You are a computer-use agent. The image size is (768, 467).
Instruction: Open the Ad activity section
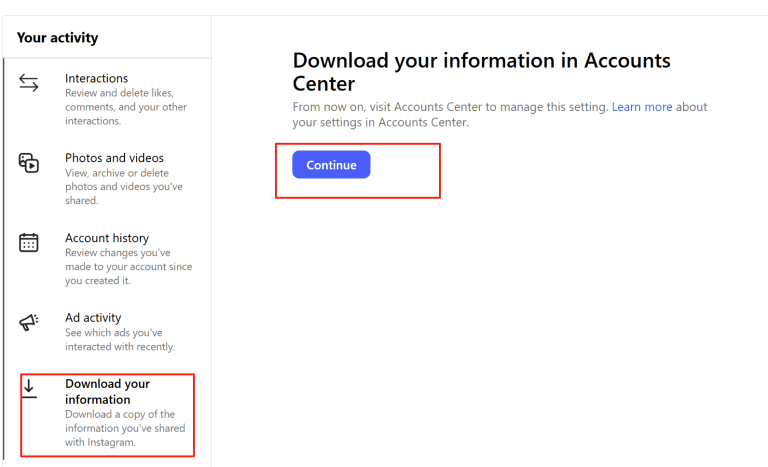(x=93, y=318)
